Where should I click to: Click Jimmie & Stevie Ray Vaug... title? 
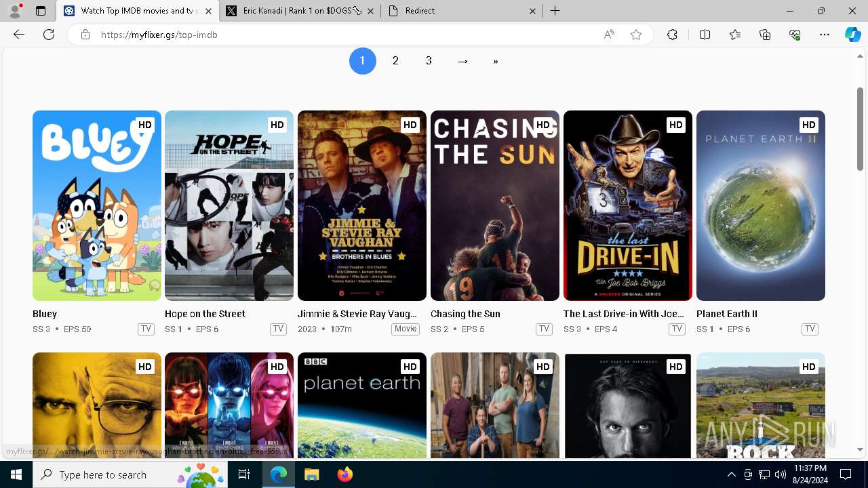coord(357,314)
